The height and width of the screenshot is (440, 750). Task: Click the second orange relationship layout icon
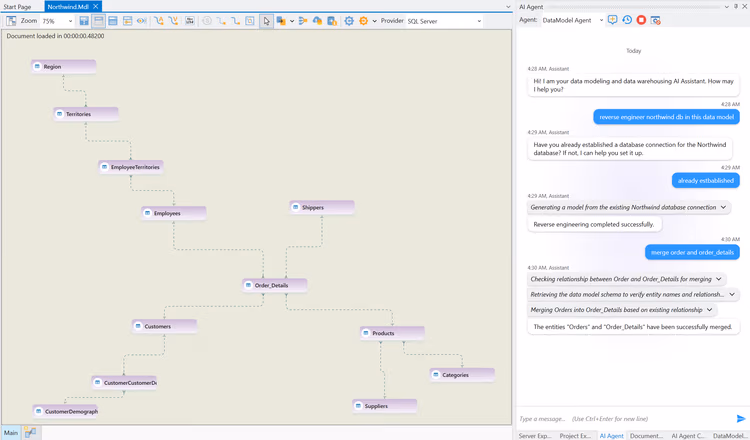[x=173, y=21]
